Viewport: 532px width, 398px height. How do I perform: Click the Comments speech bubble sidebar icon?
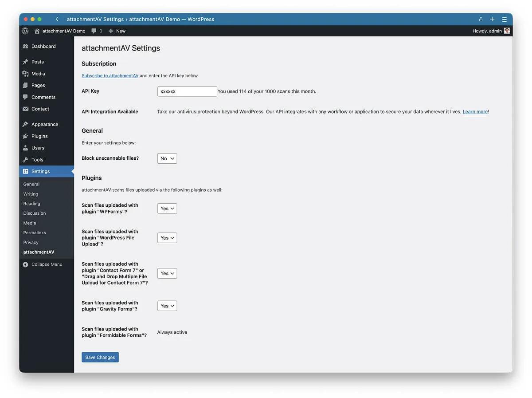coord(26,97)
